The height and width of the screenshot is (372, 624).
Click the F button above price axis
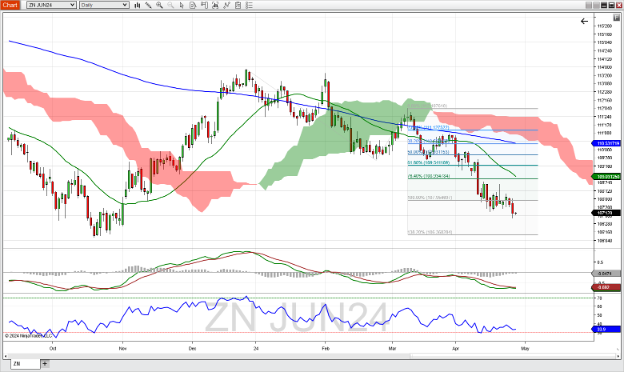pyautogui.click(x=617, y=18)
